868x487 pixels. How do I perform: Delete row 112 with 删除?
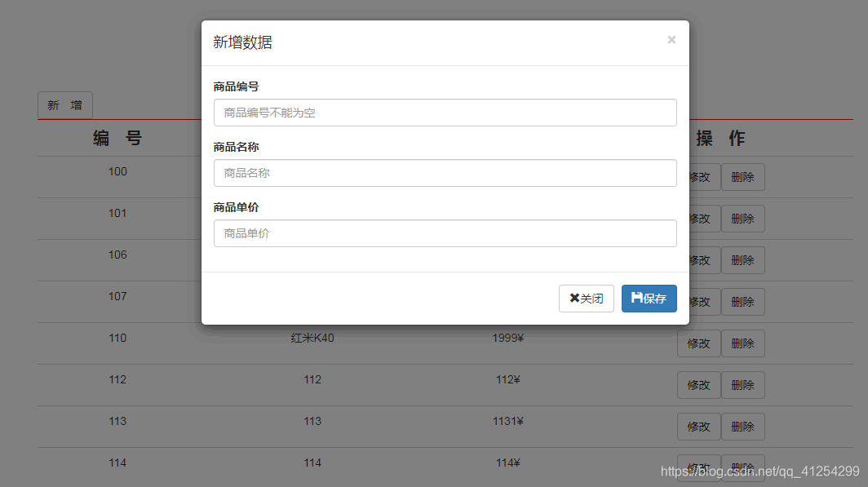point(743,385)
